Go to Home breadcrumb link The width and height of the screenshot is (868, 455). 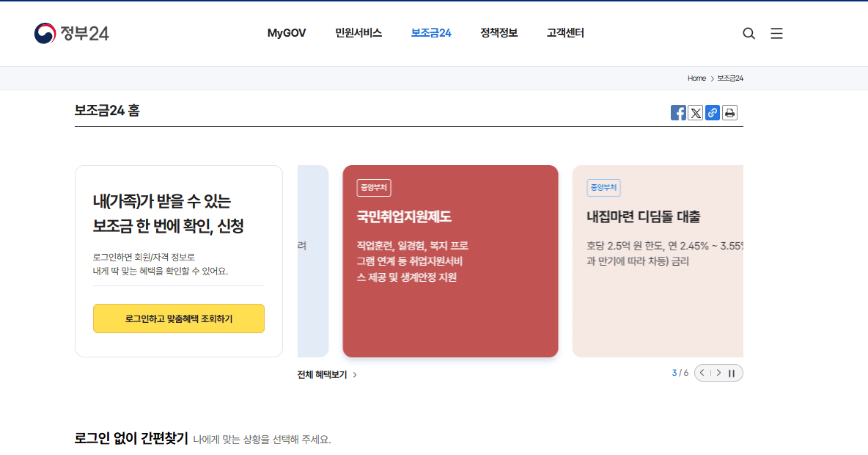point(696,78)
